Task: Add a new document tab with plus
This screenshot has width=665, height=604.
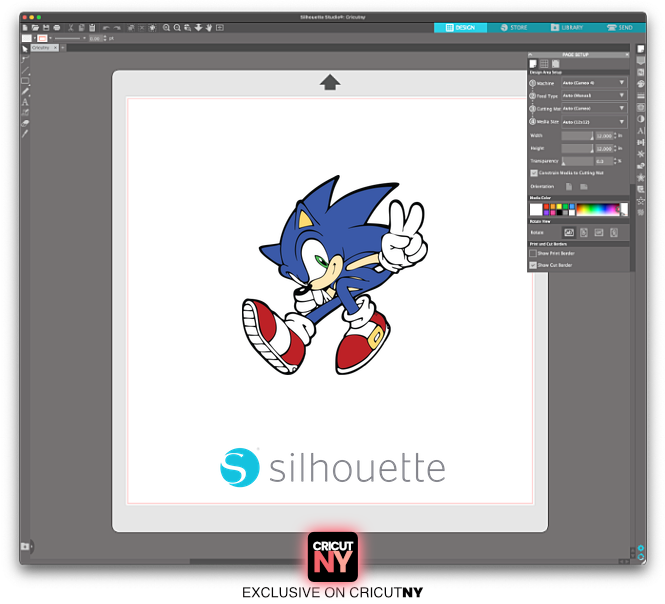Action: pos(63,48)
